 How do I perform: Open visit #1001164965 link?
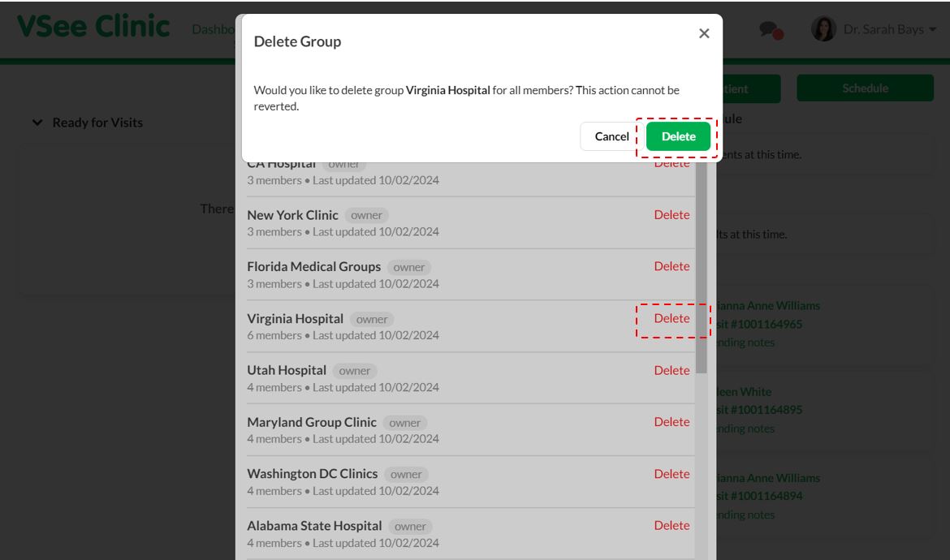pyautogui.click(x=758, y=324)
